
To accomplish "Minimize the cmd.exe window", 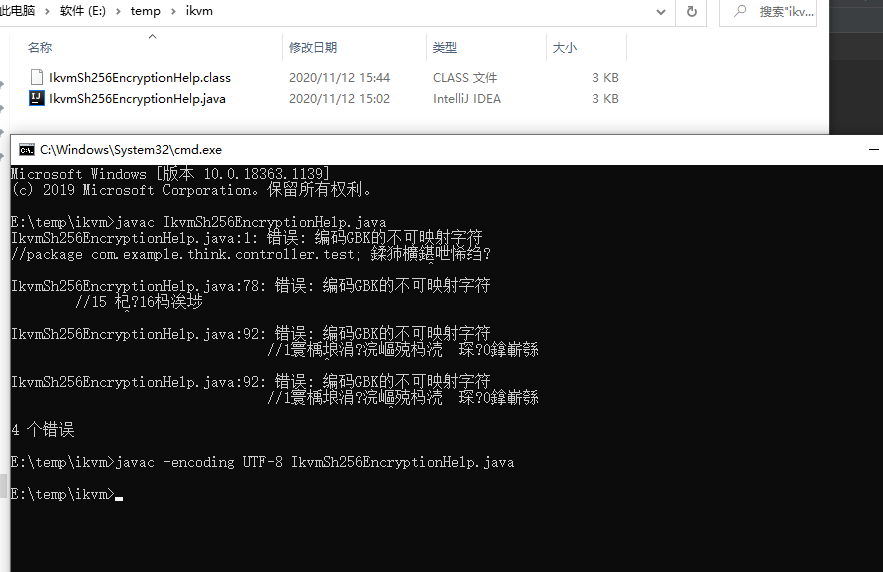I will pos(873,150).
